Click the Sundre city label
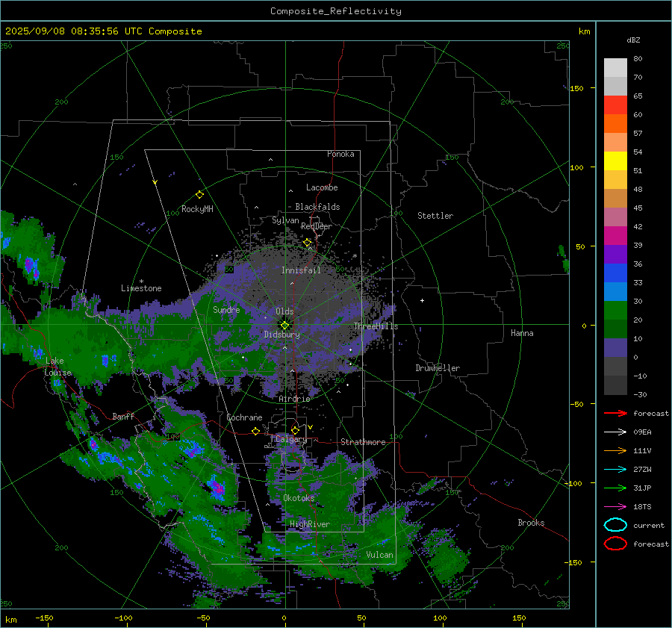The width and height of the screenshot is (672, 628). pyautogui.click(x=226, y=309)
